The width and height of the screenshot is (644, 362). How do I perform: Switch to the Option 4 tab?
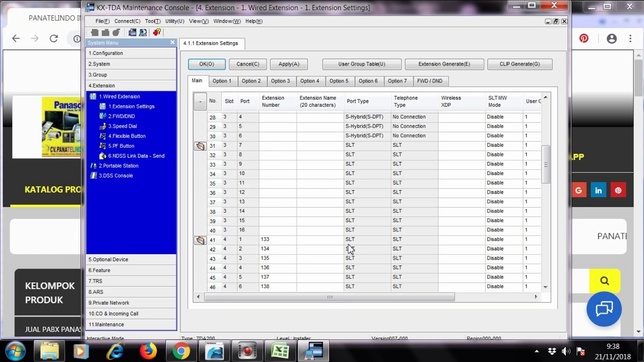[x=309, y=81]
